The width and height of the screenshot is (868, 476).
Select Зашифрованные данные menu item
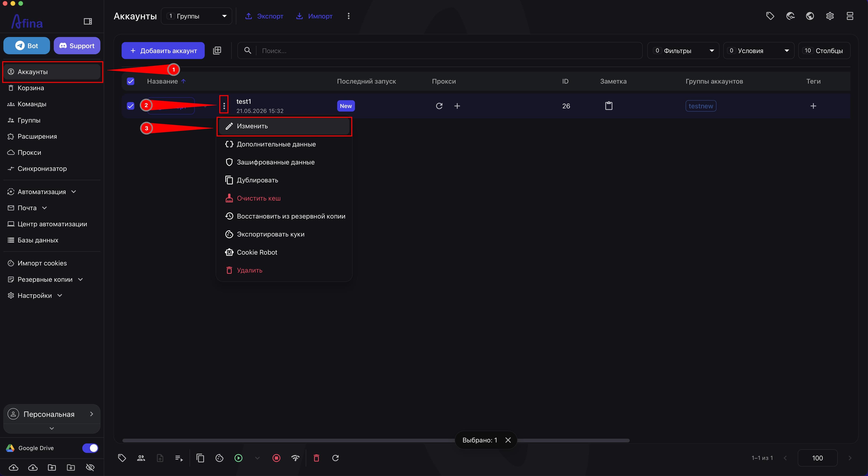[284, 162]
